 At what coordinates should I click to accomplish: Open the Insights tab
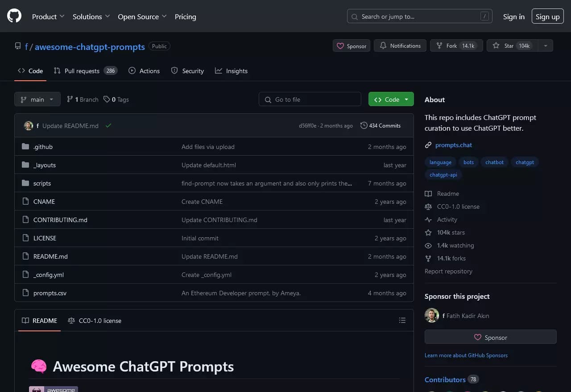[x=231, y=71]
